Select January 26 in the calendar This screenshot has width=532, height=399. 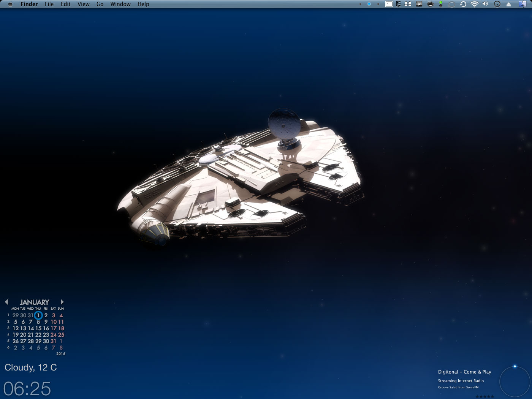(x=16, y=341)
